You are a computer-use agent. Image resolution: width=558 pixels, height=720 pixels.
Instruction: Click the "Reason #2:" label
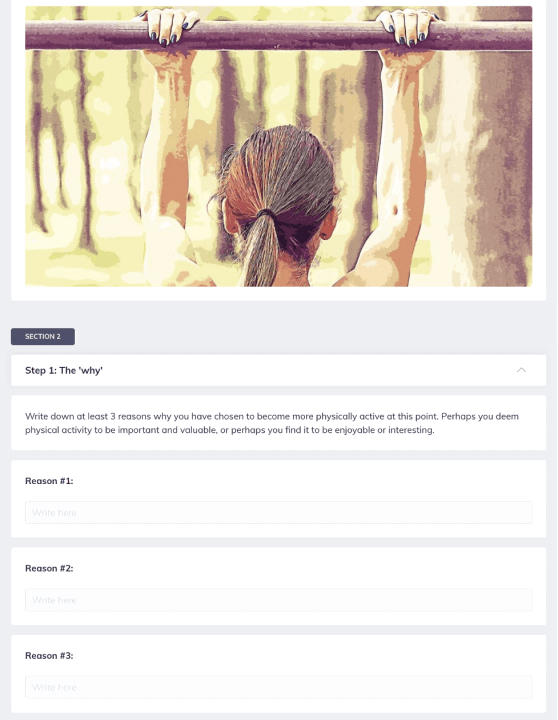point(49,568)
